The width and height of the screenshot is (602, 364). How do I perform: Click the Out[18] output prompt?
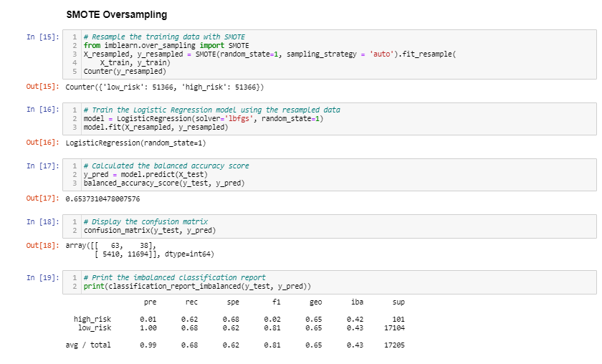click(42, 245)
